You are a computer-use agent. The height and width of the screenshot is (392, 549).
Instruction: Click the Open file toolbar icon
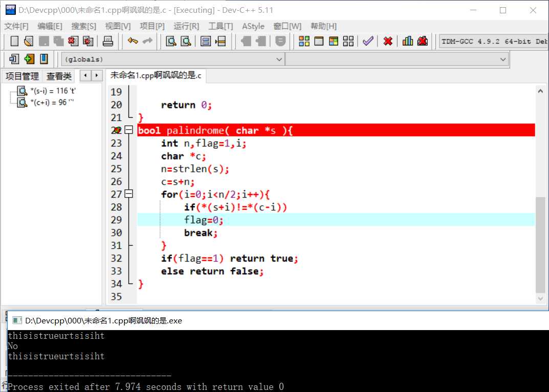point(29,41)
